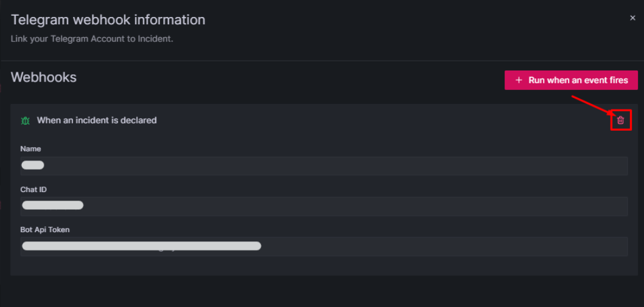Click the green bug icon
644x307 pixels.
click(x=25, y=120)
